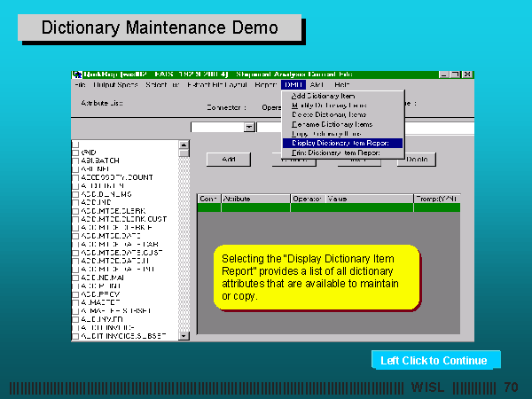Click the Attribute column header
Image resolution: width=532 pixels, height=399 pixels.
[254, 199]
